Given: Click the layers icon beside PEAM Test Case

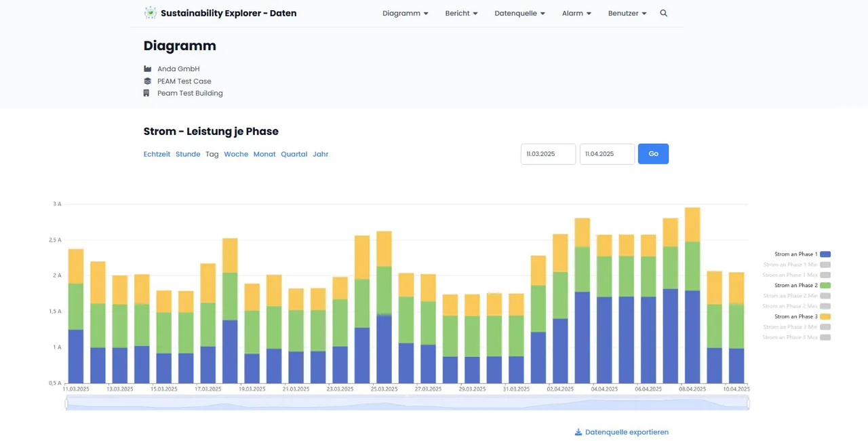Looking at the screenshot, I should [x=147, y=81].
